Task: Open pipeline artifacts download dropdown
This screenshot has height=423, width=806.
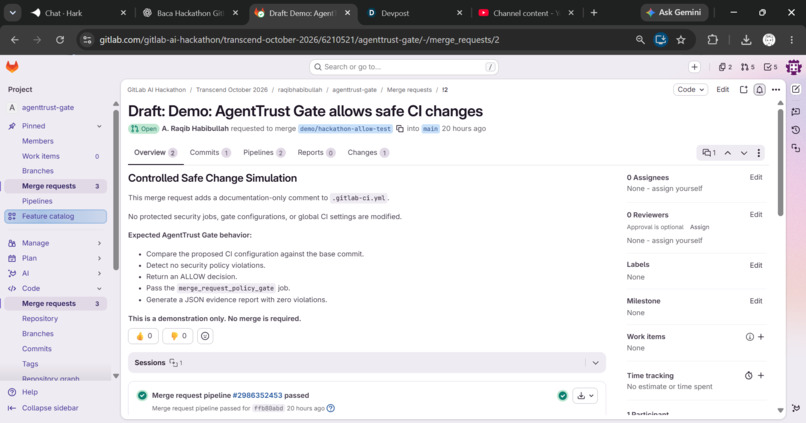Action: pyautogui.click(x=585, y=396)
